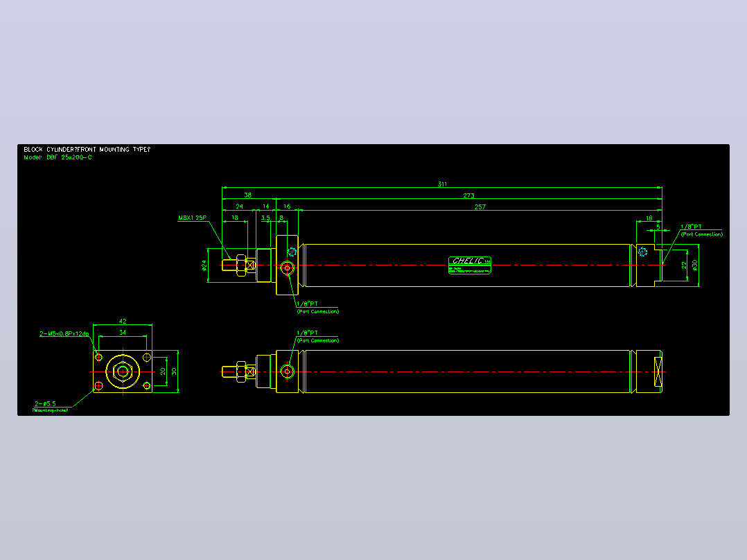
Task: Pick the 1/8"PT label in lower side view
Action: (x=307, y=333)
